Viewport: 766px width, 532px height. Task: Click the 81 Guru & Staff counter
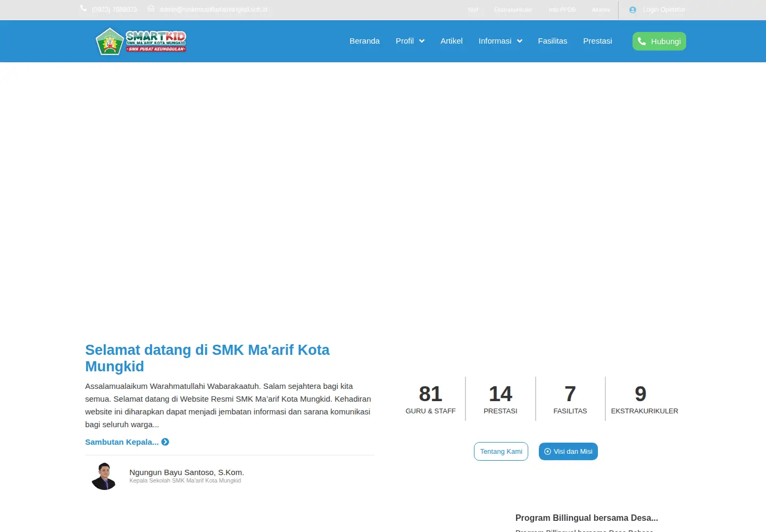430,399
